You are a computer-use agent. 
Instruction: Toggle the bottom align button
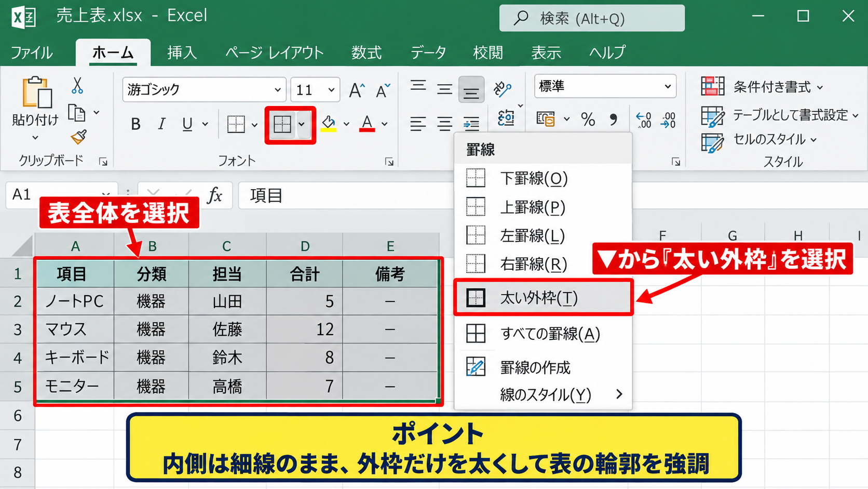[471, 90]
